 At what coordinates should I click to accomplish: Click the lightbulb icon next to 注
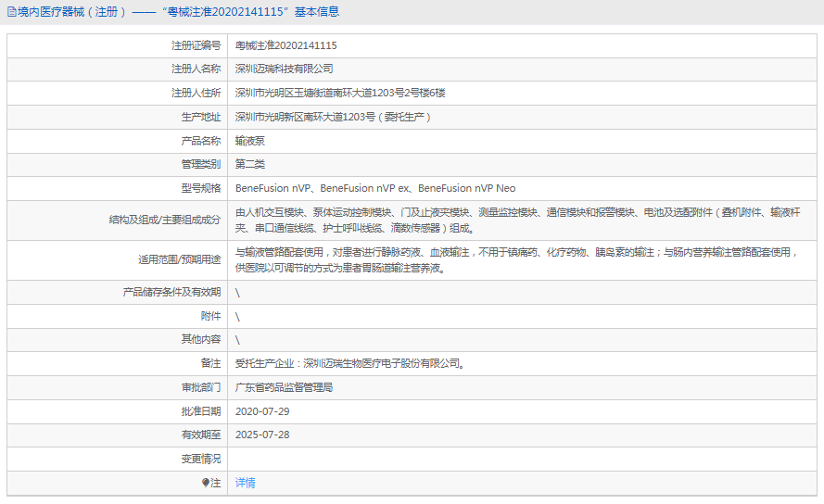(x=206, y=483)
